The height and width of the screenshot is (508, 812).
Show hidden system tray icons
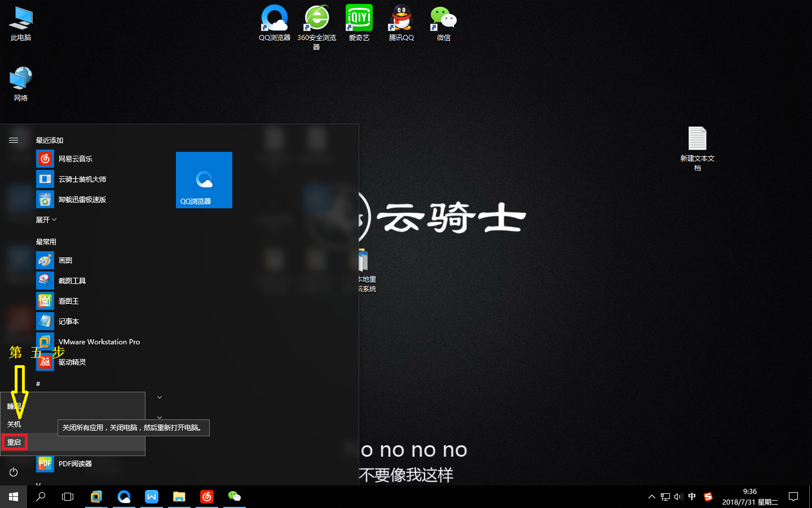652,497
